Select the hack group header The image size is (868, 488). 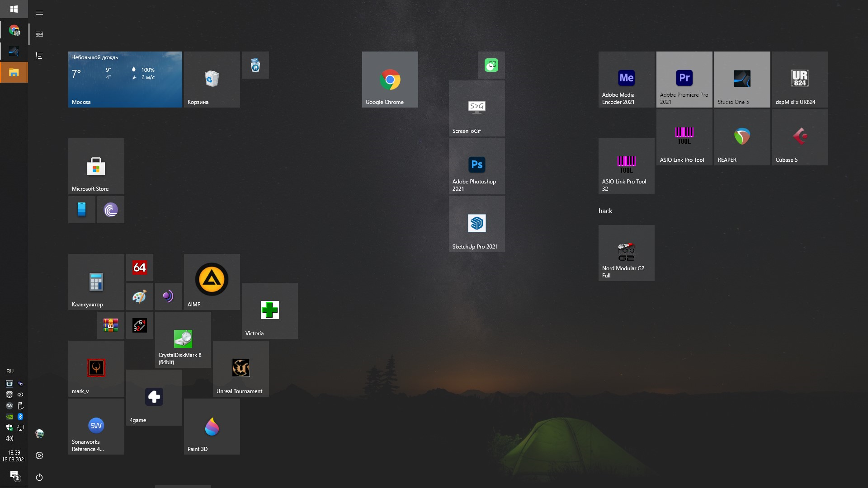pos(605,211)
